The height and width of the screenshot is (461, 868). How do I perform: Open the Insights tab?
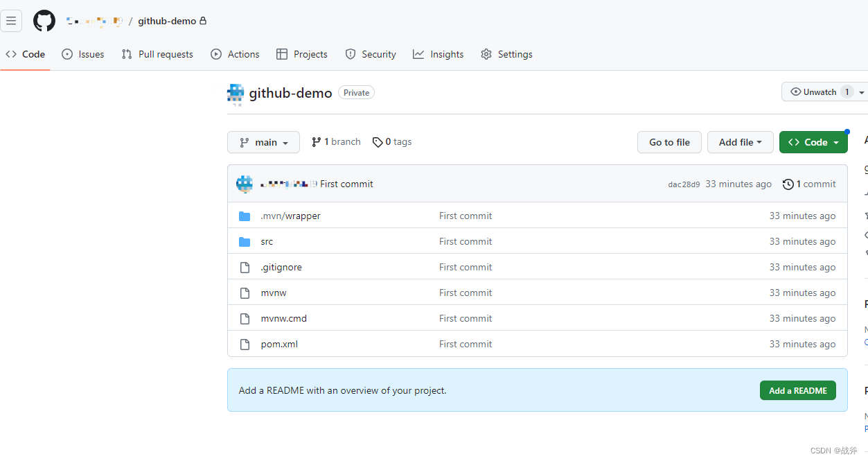click(439, 54)
